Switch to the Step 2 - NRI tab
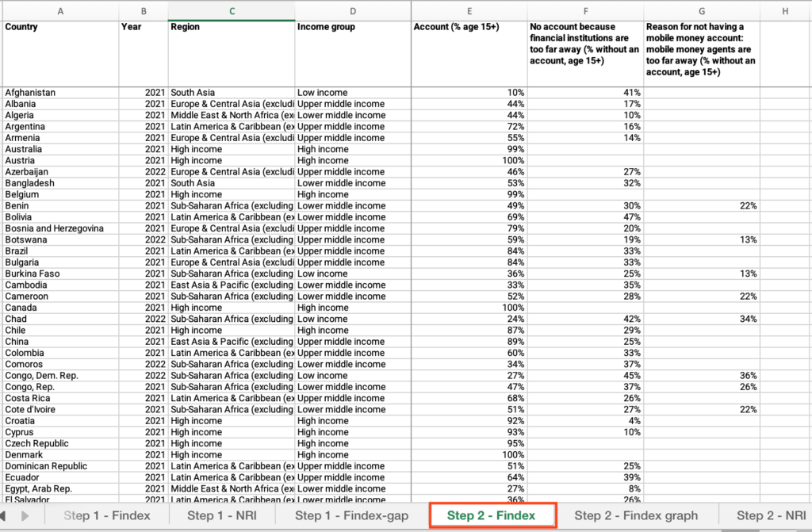 (x=771, y=515)
